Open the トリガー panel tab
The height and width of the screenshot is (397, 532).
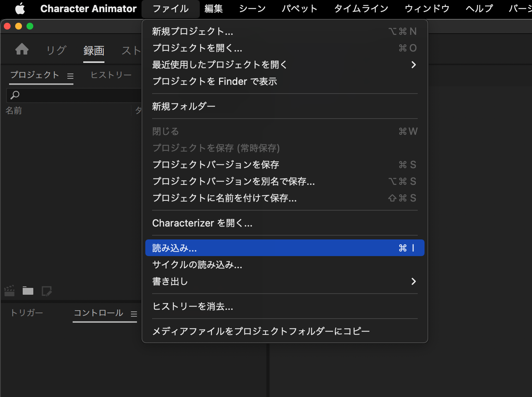(x=26, y=313)
